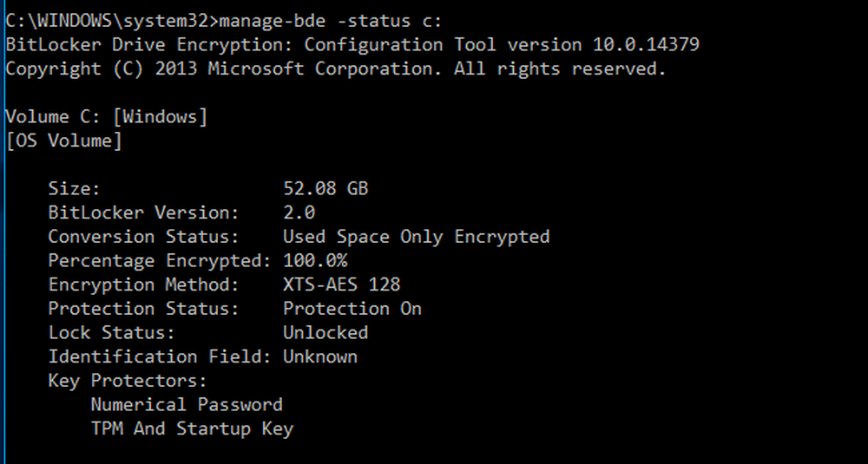
Task: Click the Percentage Encrypted label
Action: point(160,260)
